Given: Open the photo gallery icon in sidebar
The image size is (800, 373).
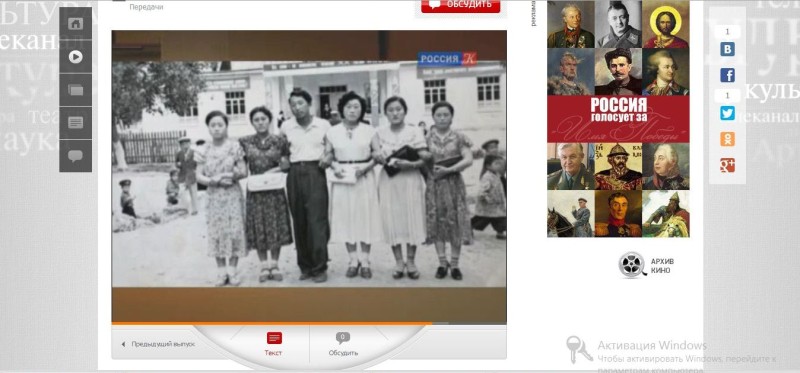Looking at the screenshot, I should click(x=76, y=90).
